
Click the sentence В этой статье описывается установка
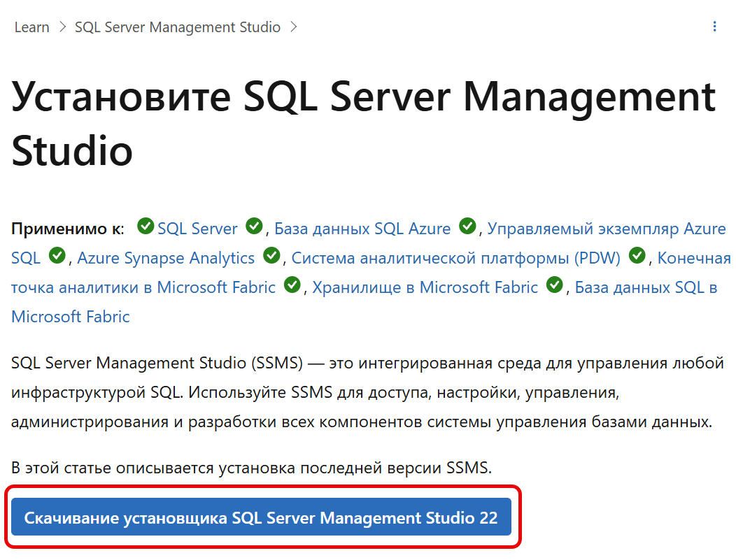252,468
